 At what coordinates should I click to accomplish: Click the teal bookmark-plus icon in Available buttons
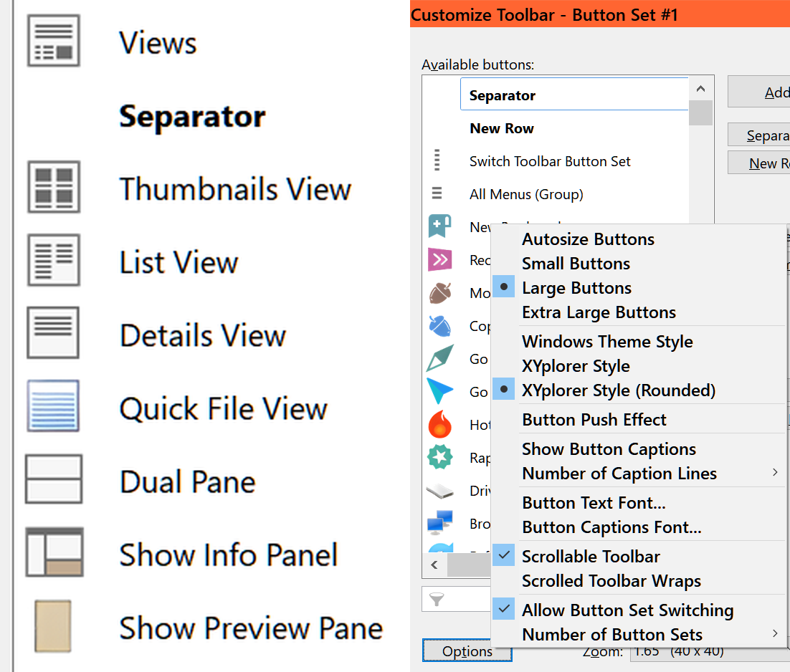(x=439, y=226)
